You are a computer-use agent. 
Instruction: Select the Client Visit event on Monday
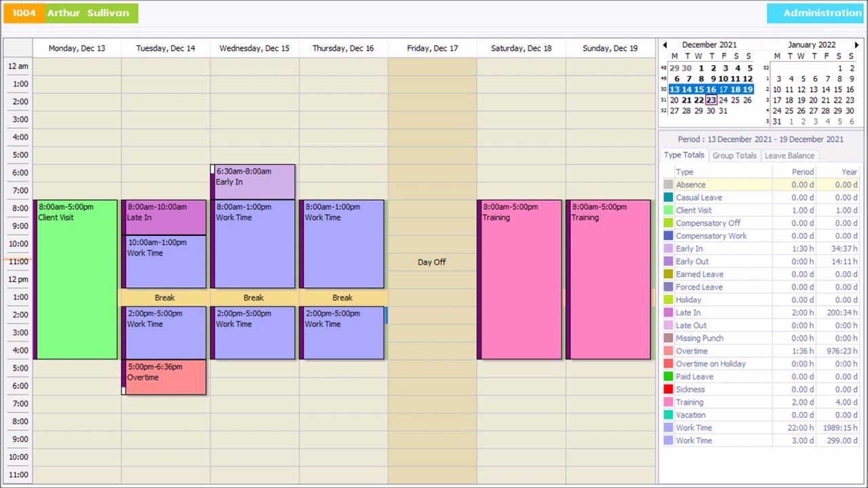point(77,279)
